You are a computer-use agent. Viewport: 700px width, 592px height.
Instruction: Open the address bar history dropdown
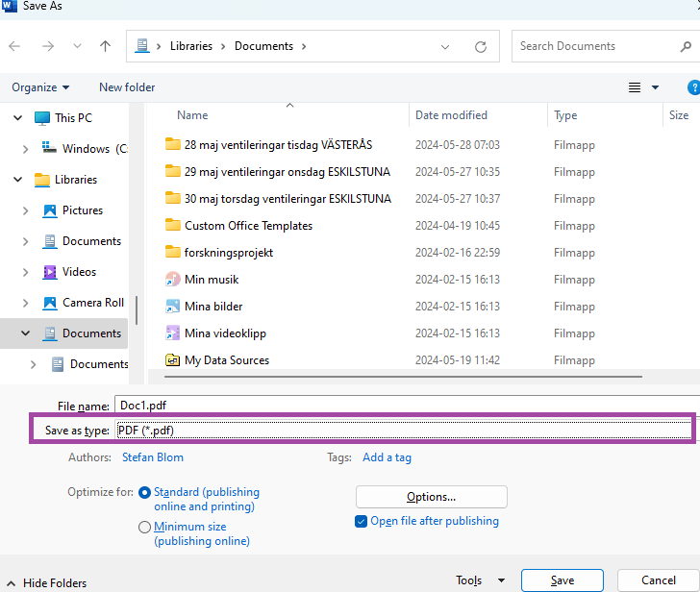click(x=445, y=47)
